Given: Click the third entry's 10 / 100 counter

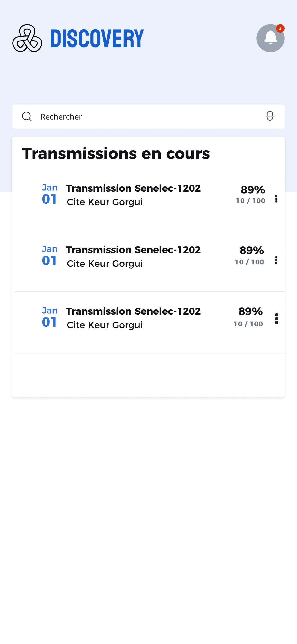Looking at the screenshot, I should pyautogui.click(x=248, y=324).
